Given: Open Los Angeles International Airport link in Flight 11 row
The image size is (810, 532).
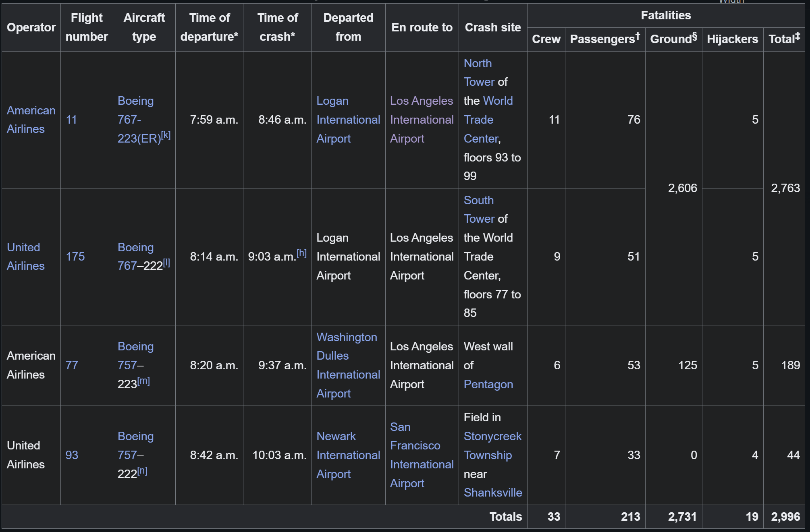Looking at the screenshot, I should (x=422, y=120).
